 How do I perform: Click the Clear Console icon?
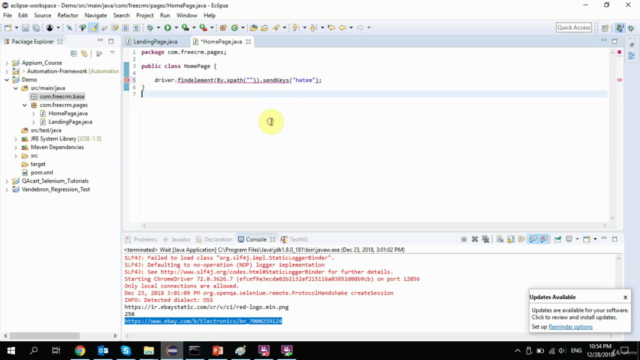click(500, 239)
